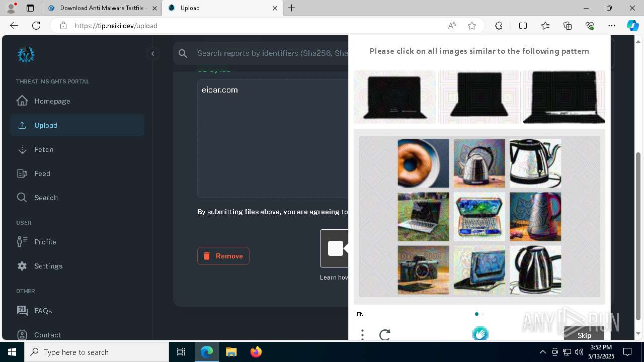
Task: Click the hCaptcha hand logo
Action: tap(480, 333)
